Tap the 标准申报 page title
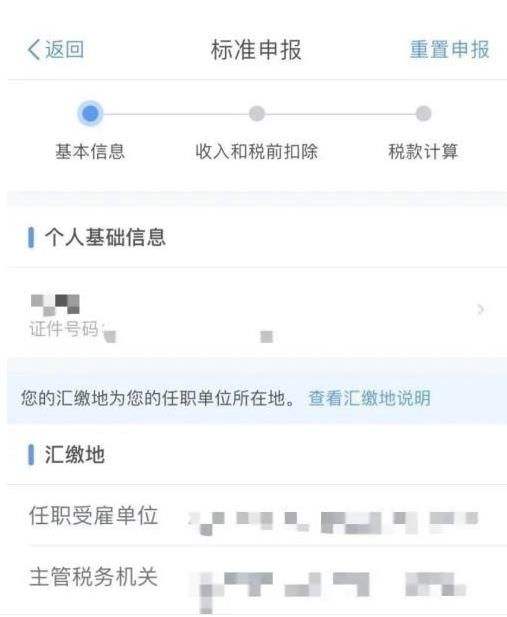The height and width of the screenshot is (617, 507). tap(256, 50)
